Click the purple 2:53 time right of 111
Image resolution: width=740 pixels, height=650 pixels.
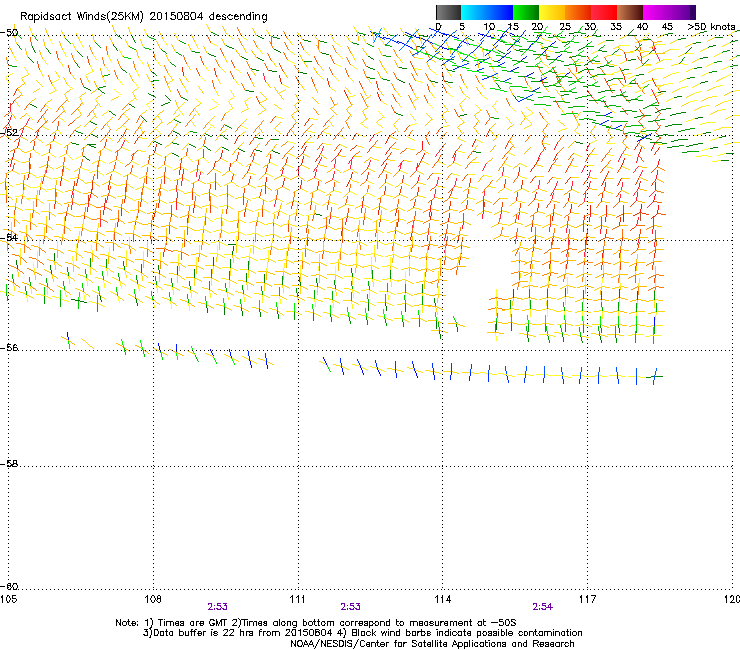point(350,607)
